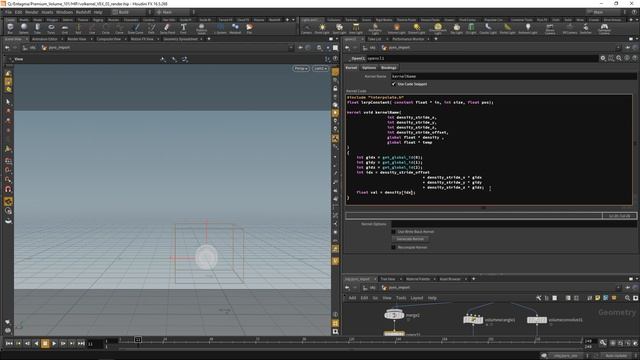Image resolution: width=640 pixels, height=360 pixels.
Task: Click the play forward button
Action: 54,344
